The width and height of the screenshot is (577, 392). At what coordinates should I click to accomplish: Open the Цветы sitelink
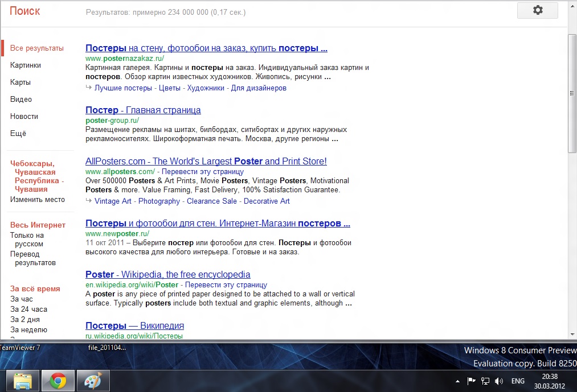click(170, 88)
